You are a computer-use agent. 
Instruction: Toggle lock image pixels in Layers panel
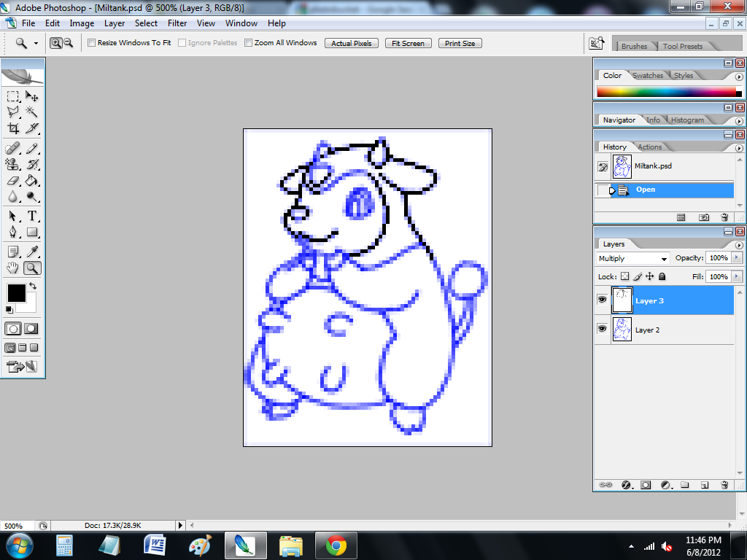tap(638, 276)
